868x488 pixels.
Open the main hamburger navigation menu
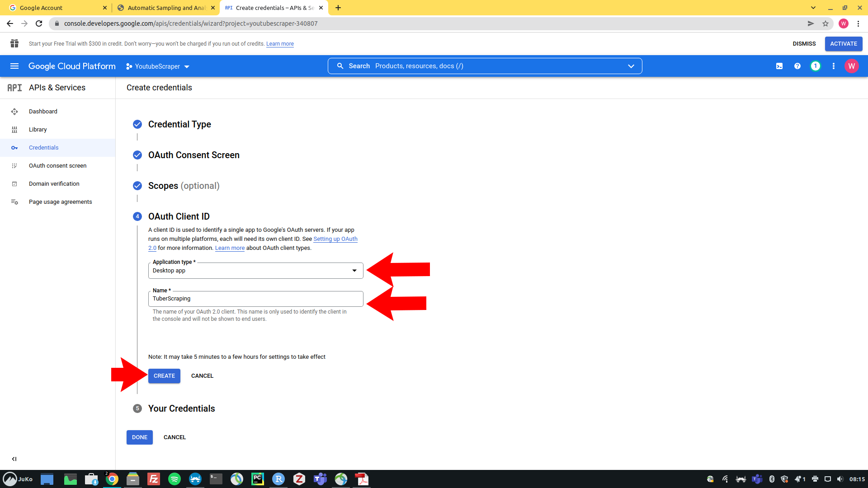click(14, 66)
